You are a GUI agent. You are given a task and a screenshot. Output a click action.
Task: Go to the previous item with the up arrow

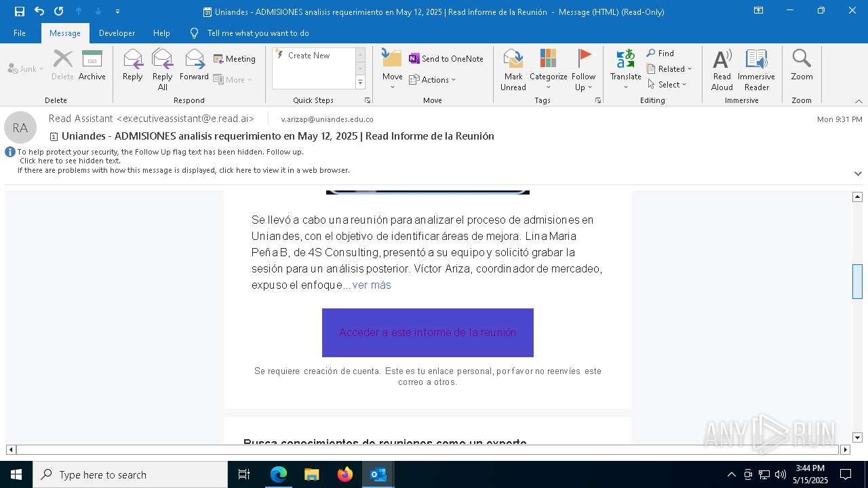[79, 12]
